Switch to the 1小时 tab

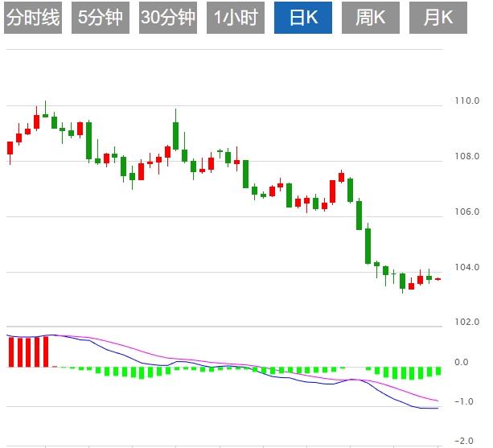(x=235, y=18)
